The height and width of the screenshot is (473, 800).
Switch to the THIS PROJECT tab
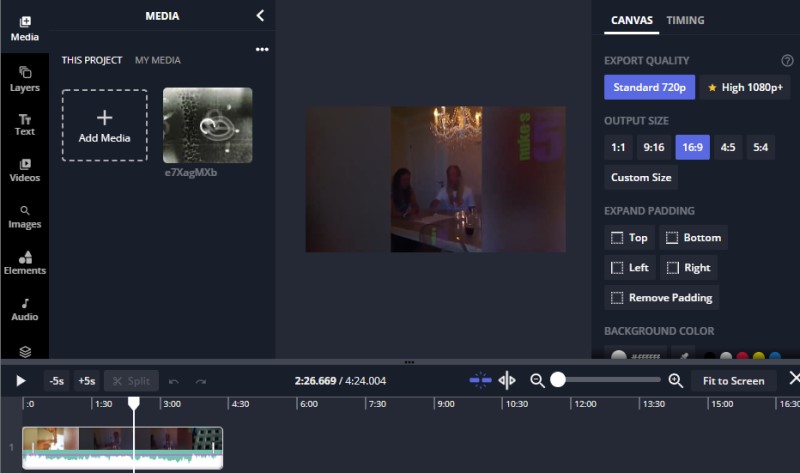(x=92, y=60)
